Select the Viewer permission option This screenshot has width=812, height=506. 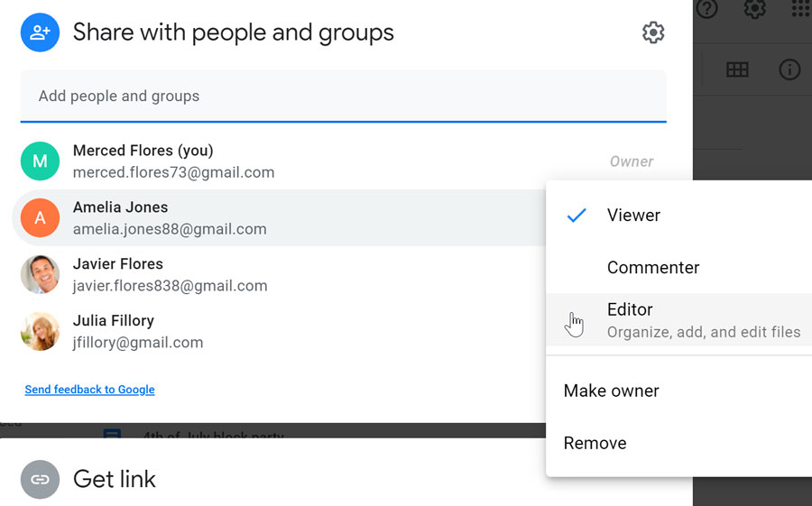pos(633,216)
